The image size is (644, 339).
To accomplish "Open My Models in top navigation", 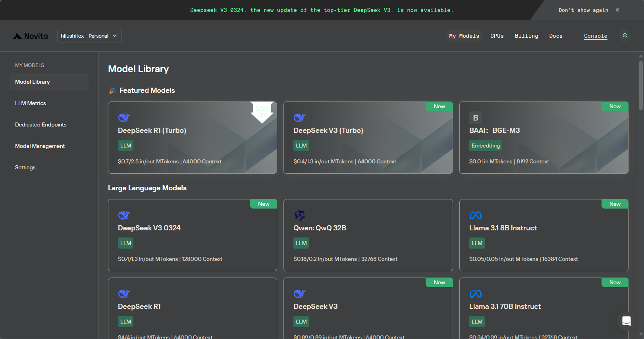I will click(464, 36).
